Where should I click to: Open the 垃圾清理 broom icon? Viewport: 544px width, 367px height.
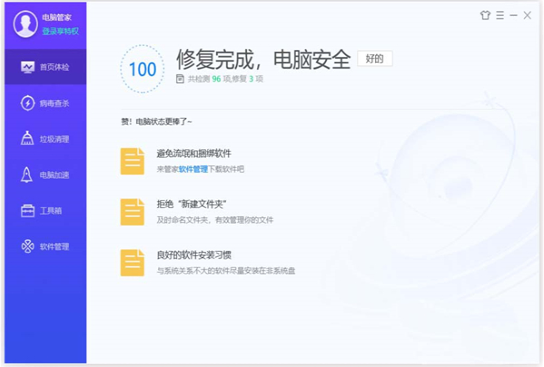pos(27,138)
